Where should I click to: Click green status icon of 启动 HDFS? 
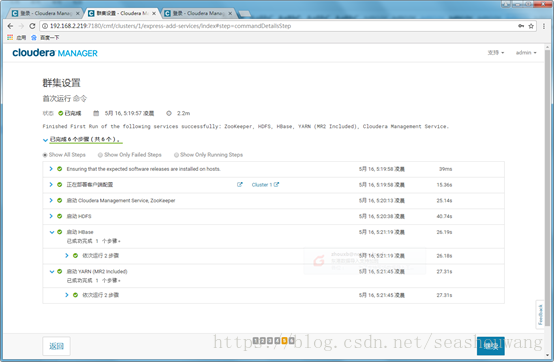coord(60,216)
